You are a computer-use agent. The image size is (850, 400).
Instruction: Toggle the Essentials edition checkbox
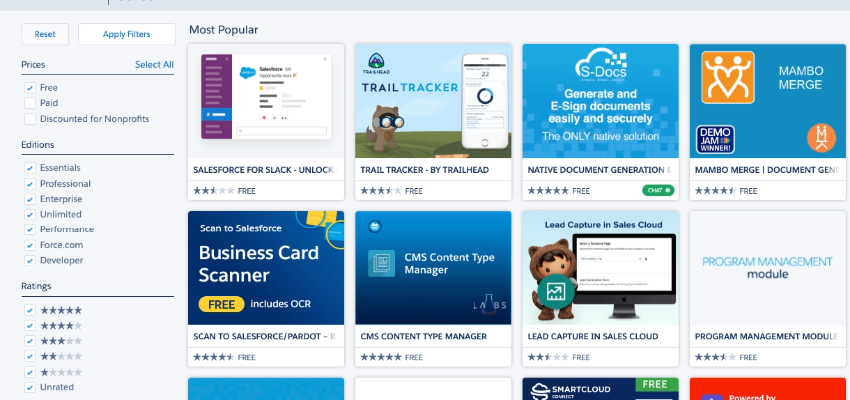point(30,168)
